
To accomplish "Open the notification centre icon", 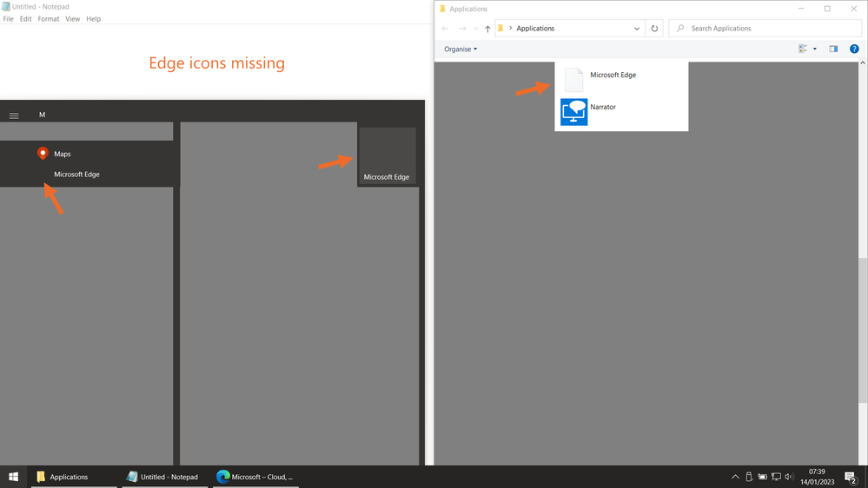I will tap(851, 477).
